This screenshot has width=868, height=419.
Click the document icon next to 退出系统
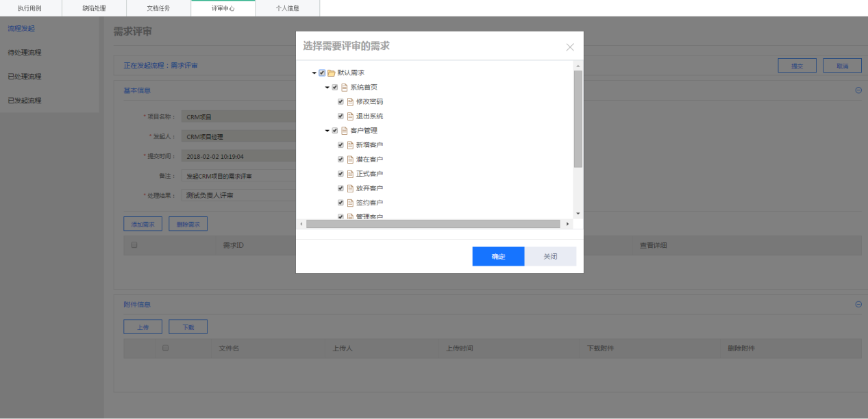pos(350,116)
